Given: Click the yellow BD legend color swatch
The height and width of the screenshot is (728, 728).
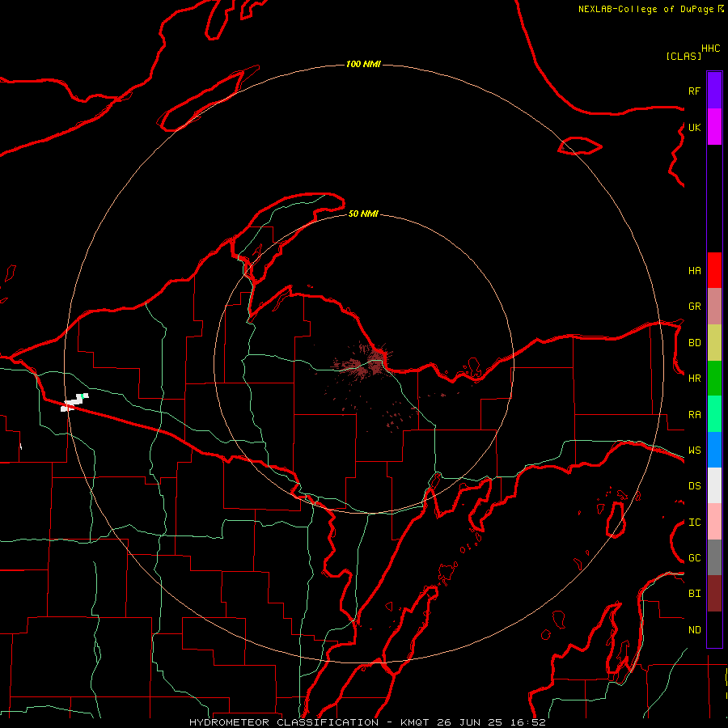Looking at the screenshot, I should pos(714,343).
